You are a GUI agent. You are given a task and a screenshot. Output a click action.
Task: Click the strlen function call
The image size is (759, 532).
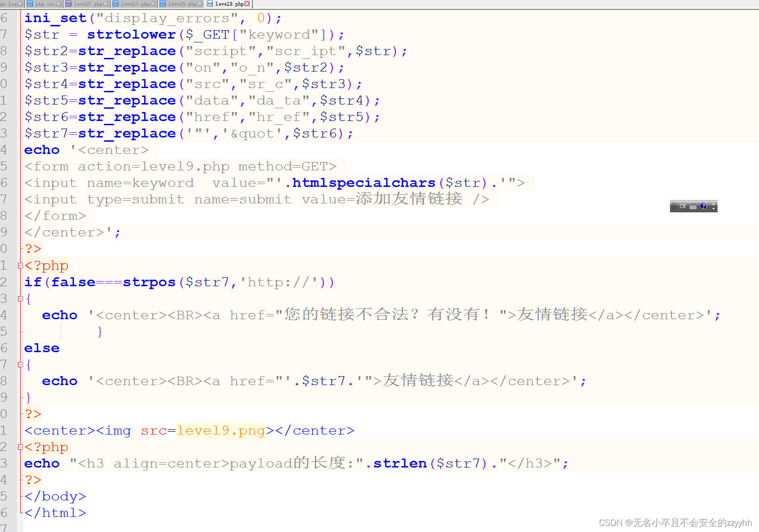(x=400, y=463)
